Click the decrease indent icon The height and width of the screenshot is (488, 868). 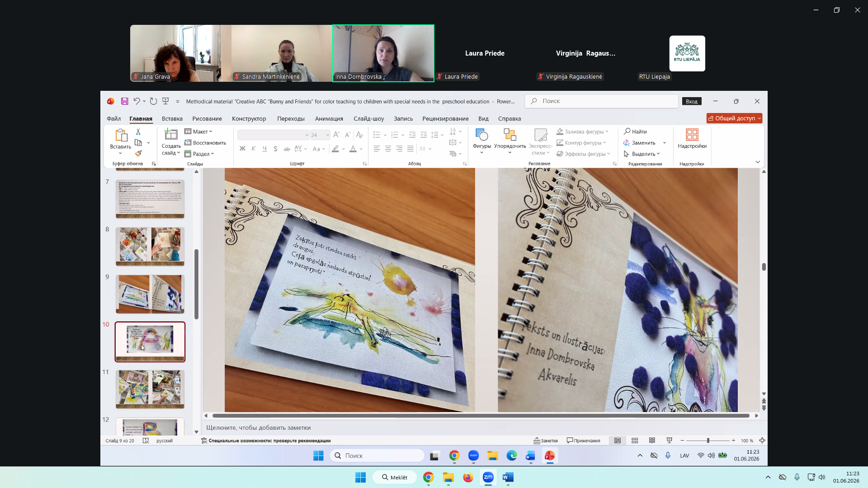pyautogui.click(x=412, y=135)
